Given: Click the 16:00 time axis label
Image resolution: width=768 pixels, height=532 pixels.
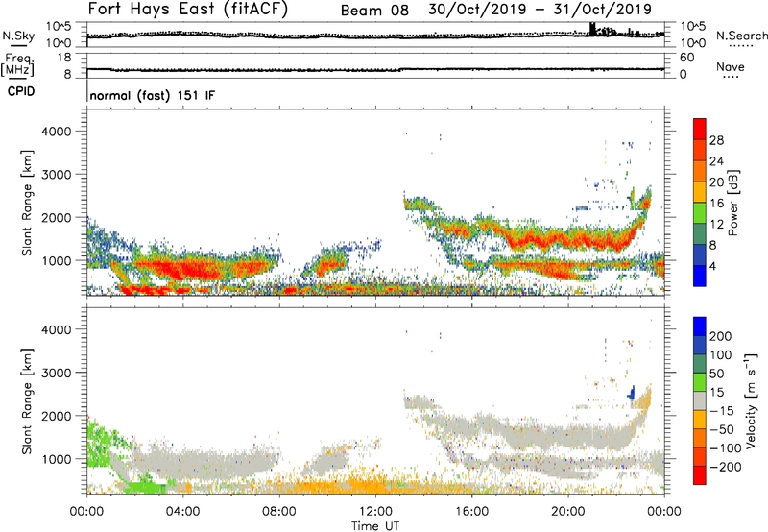Looking at the screenshot, I should click(471, 512).
